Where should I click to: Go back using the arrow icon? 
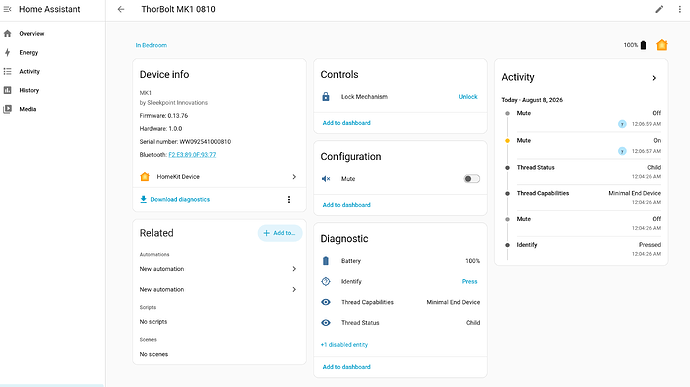pyautogui.click(x=121, y=9)
